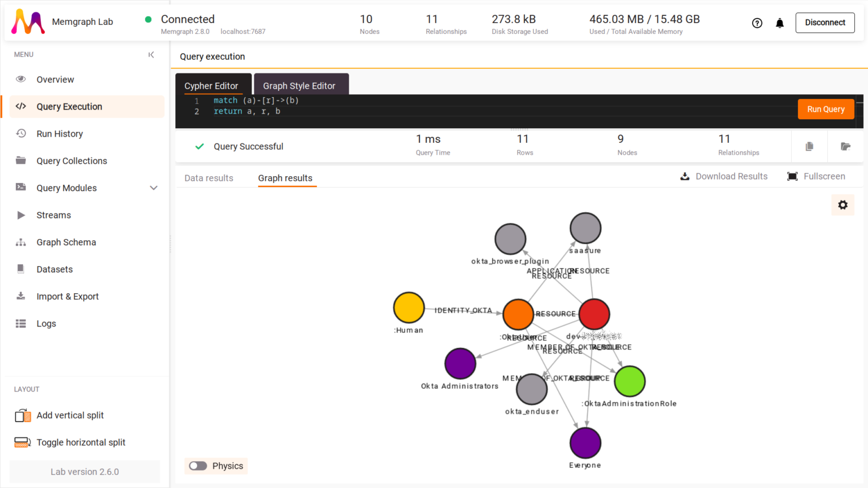Viewport: 868px width, 488px height.
Task: Collapse the MENU sidebar with the chevron
Action: click(x=151, y=54)
